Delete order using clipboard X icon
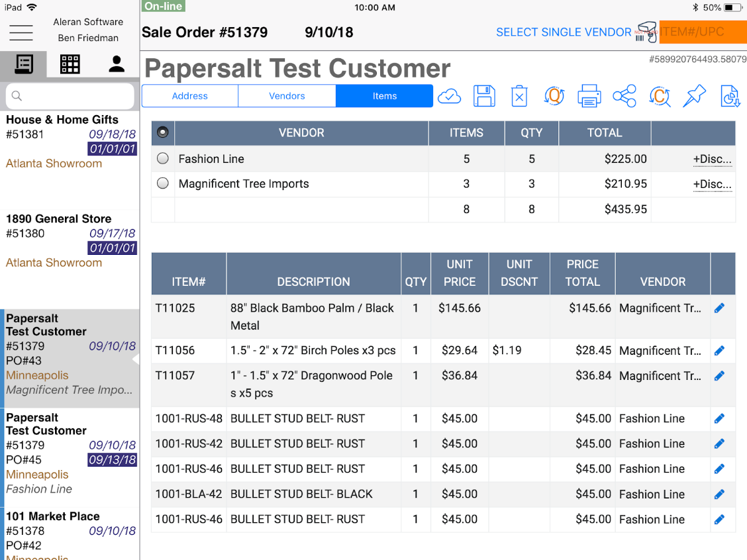 click(x=519, y=96)
